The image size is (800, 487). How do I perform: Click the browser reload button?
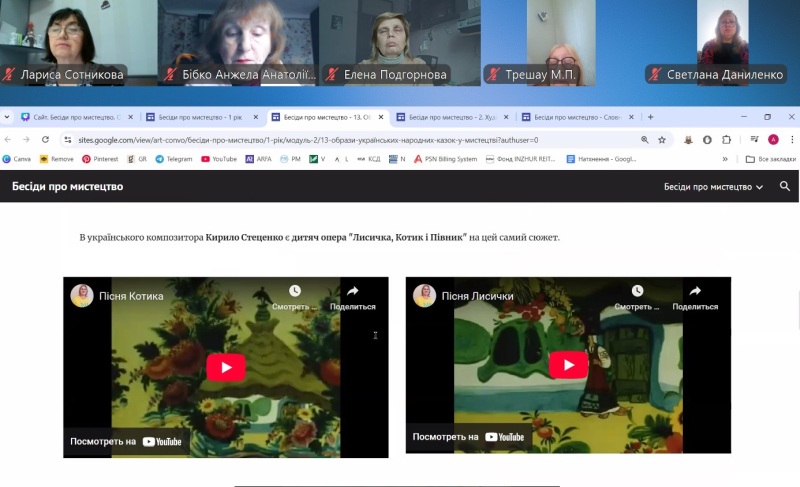tap(45, 140)
